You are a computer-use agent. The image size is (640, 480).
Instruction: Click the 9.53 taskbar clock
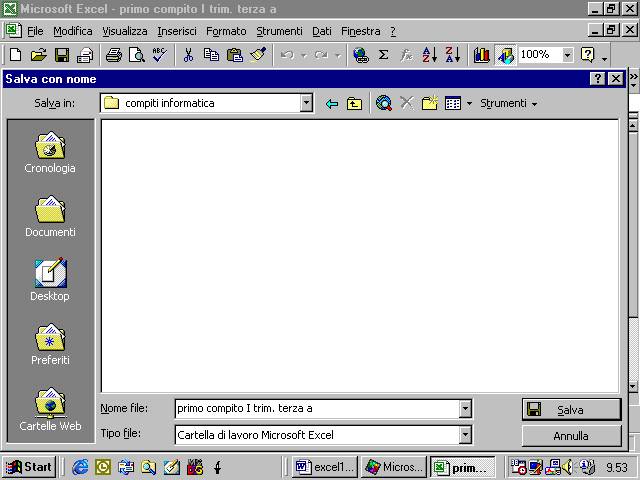tap(616, 467)
